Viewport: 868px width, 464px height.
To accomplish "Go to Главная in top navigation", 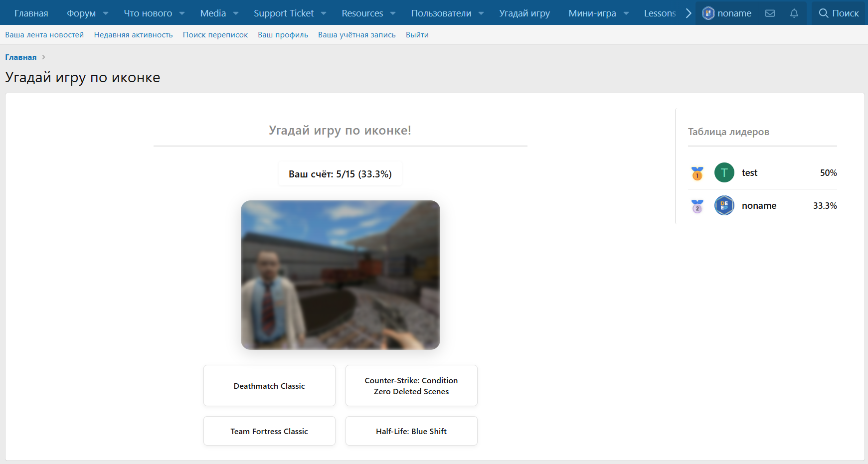I will [x=31, y=13].
